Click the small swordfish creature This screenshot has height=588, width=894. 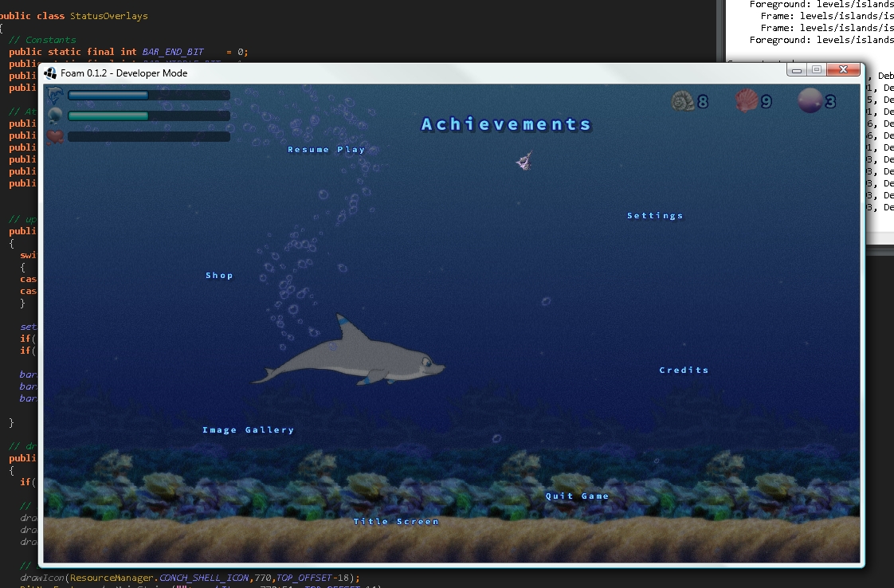point(523,162)
